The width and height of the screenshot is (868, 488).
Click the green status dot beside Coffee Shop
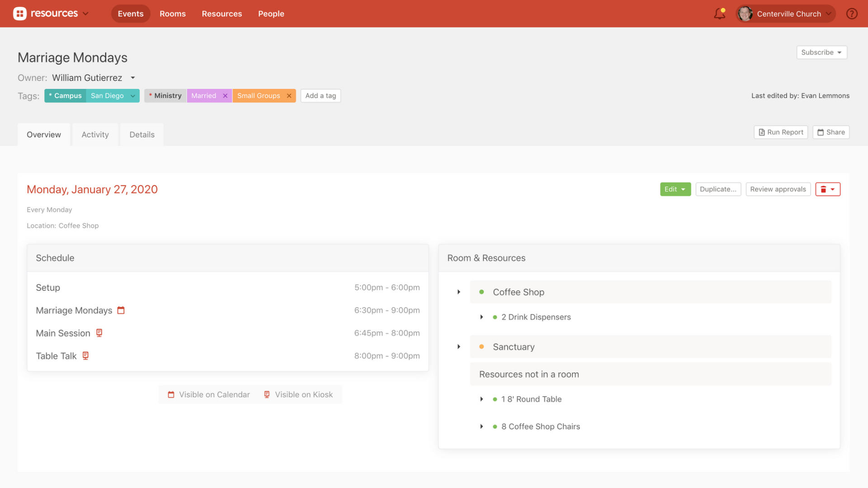(481, 292)
